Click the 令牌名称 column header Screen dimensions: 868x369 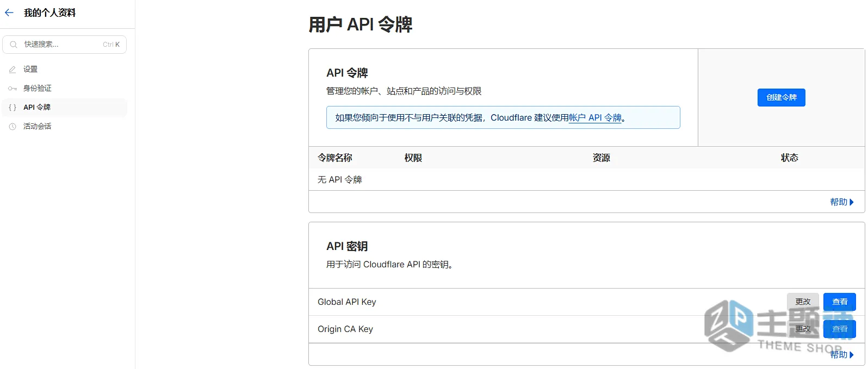pyautogui.click(x=335, y=158)
